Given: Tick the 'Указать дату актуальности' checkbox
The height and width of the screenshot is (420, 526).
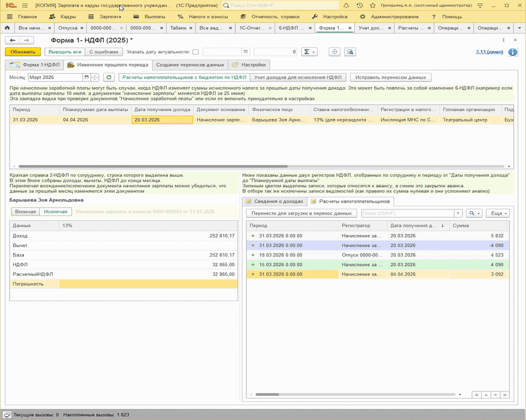Looking at the screenshot, I should point(195,52).
